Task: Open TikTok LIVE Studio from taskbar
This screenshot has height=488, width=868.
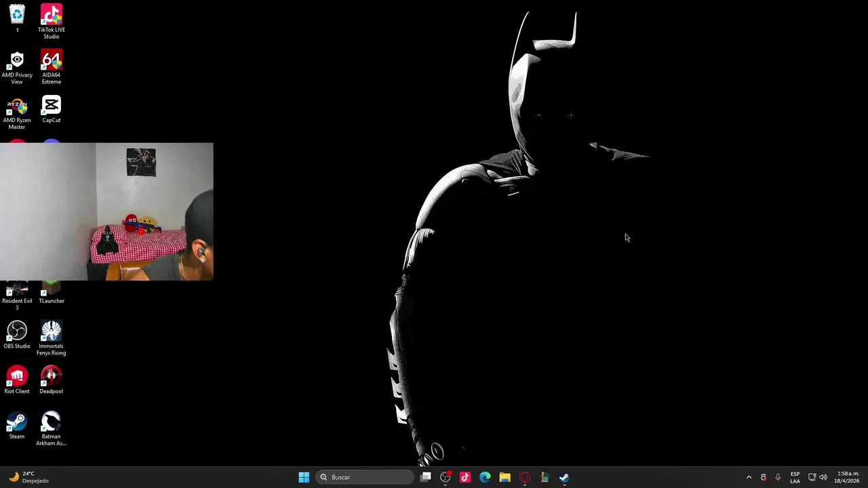Action: tap(465, 477)
